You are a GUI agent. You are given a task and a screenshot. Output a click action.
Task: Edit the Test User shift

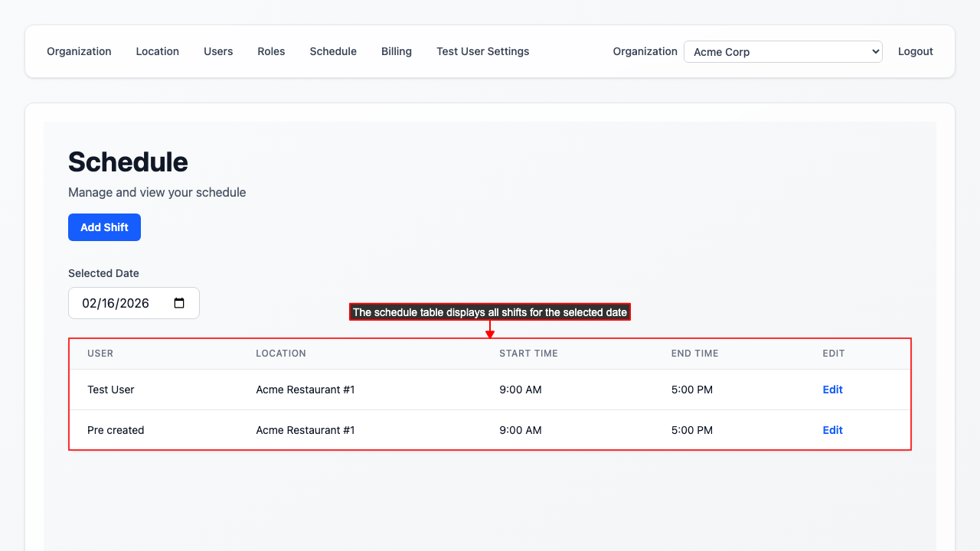click(832, 390)
